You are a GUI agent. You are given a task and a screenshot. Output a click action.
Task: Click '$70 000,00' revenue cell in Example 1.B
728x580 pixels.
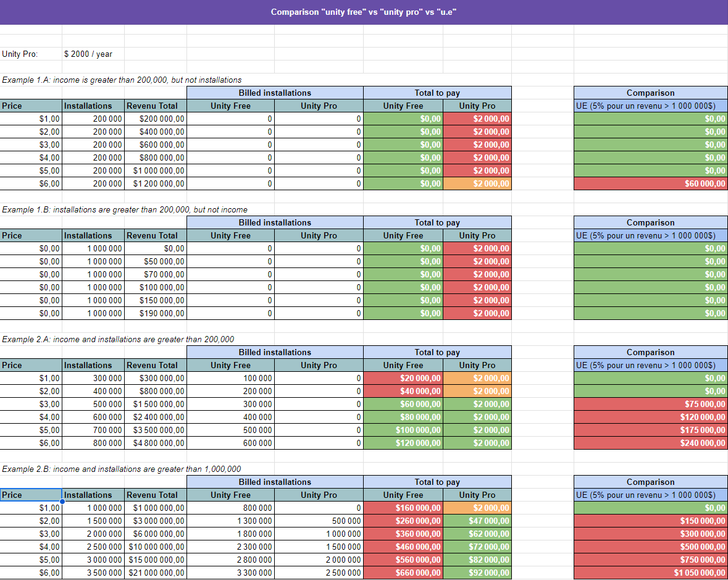(x=156, y=274)
